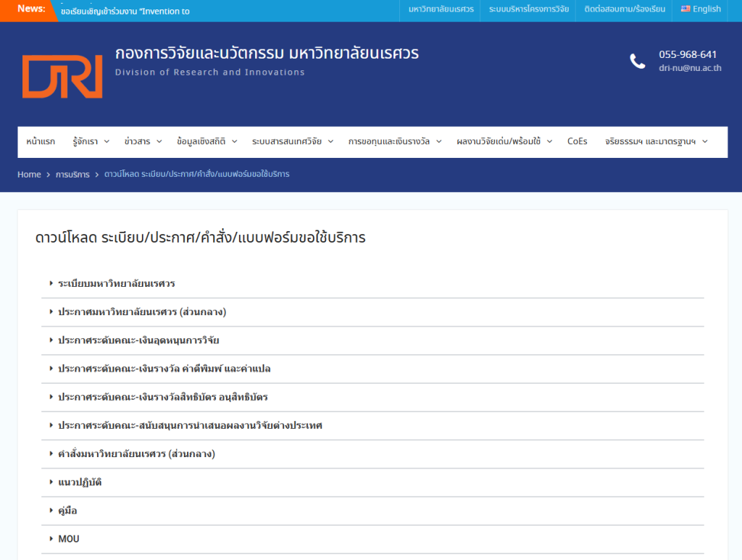Expand the ระเบียบมหาวิทยาลัยนเรศวร section
Image resolution: width=742 pixels, height=560 pixels.
tap(116, 283)
